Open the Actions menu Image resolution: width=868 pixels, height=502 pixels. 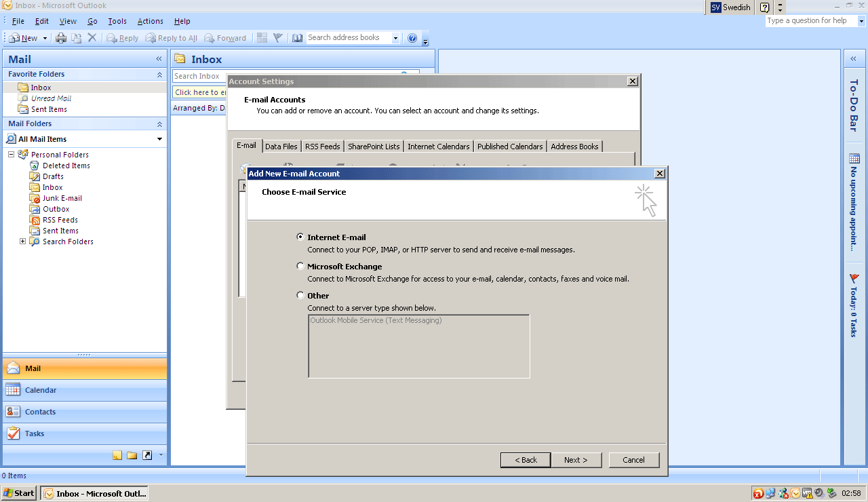click(150, 22)
